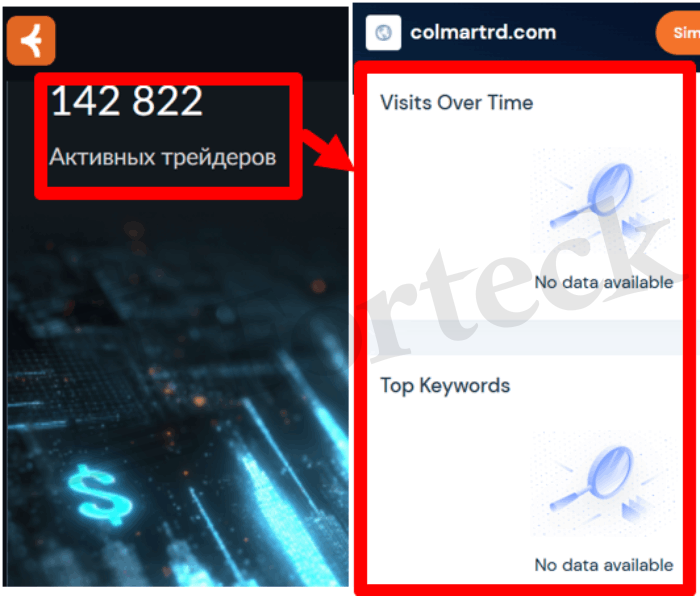This screenshot has width=700, height=596.
Task: Select the Visits Over Time heading
Action: (x=456, y=102)
